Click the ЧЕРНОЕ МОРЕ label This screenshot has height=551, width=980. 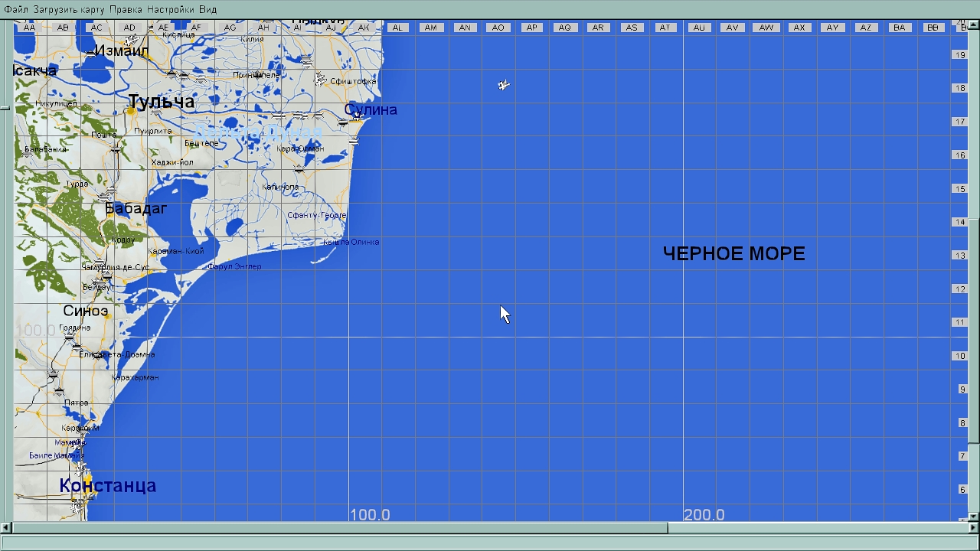[x=733, y=253]
